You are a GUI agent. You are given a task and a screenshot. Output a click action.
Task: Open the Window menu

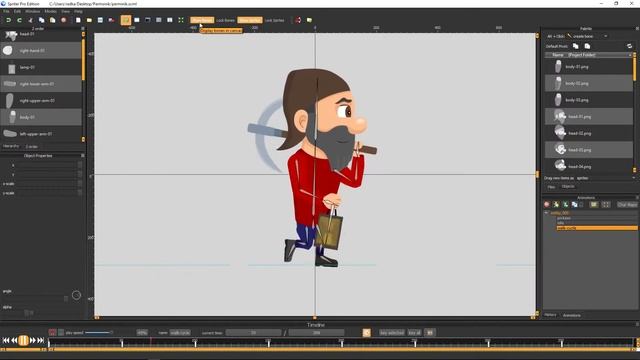pyautogui.click(x=33, y=11)
